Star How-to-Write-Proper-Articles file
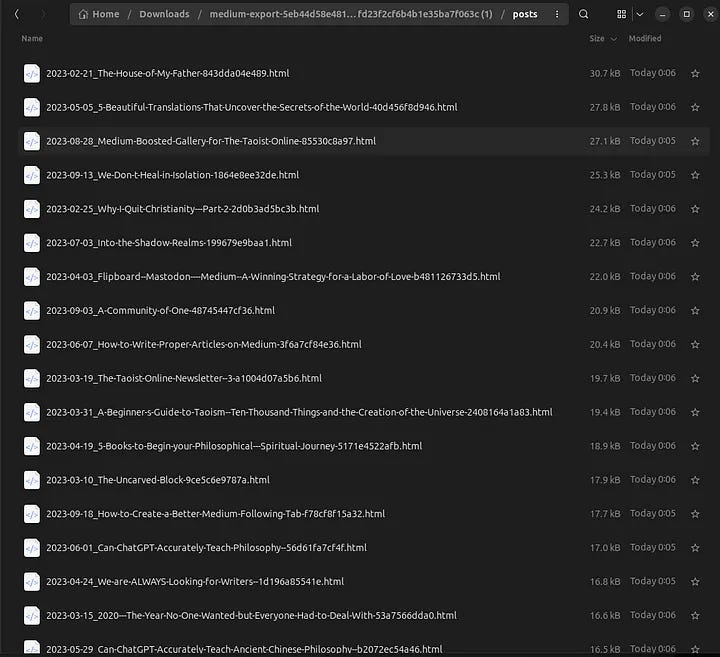 click(695, 345)
